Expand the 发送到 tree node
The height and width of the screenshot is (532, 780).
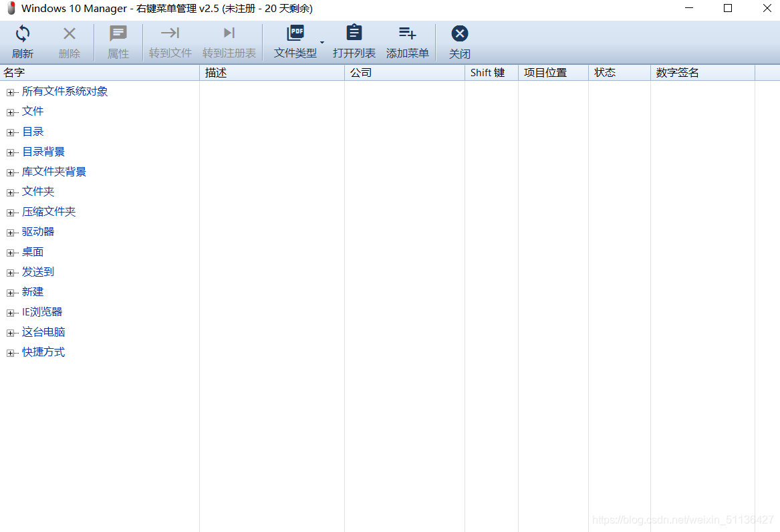10,273
